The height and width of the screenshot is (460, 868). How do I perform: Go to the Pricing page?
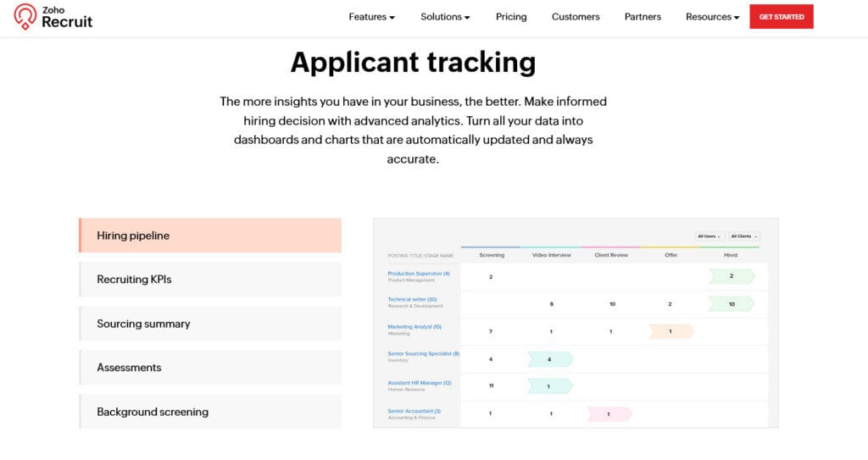click(x=511, y=17)
